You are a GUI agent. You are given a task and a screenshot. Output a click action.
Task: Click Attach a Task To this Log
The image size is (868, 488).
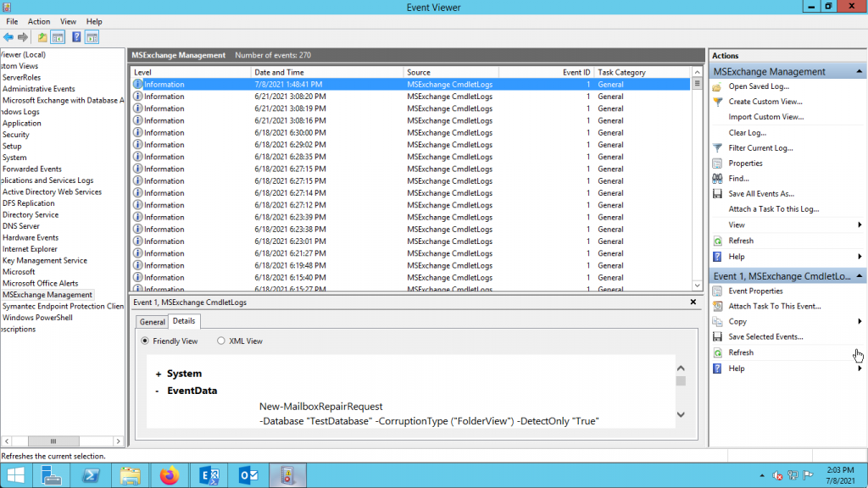774,209
